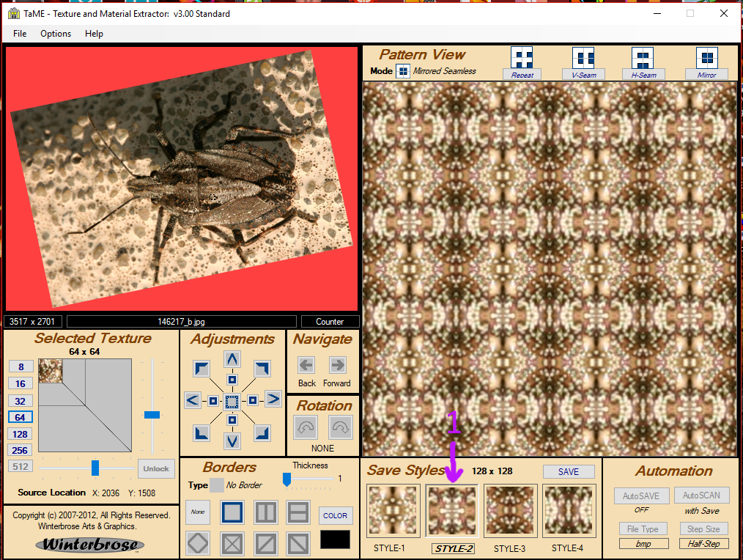Click the Step Size button
This screenshot has width=743, height=560.
click(703, 528)
